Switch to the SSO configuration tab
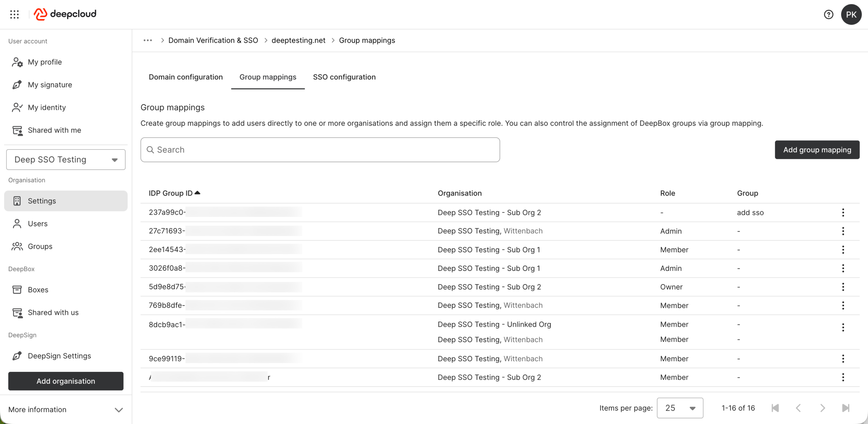The height and width of the screenshot is (424, 868). coord(344,77)
